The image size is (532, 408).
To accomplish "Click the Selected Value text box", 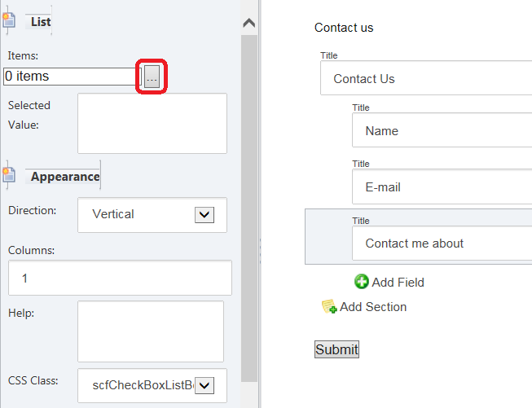I will [x=152, y=124].
